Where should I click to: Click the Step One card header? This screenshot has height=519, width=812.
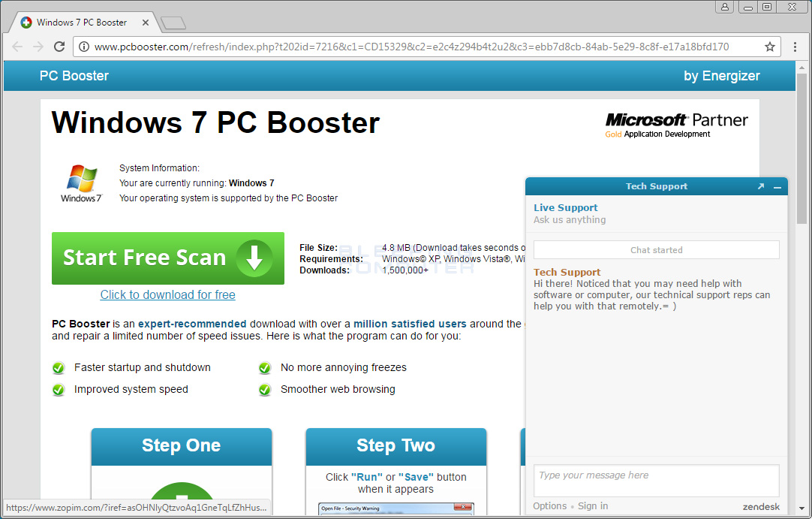coord(182,446)
